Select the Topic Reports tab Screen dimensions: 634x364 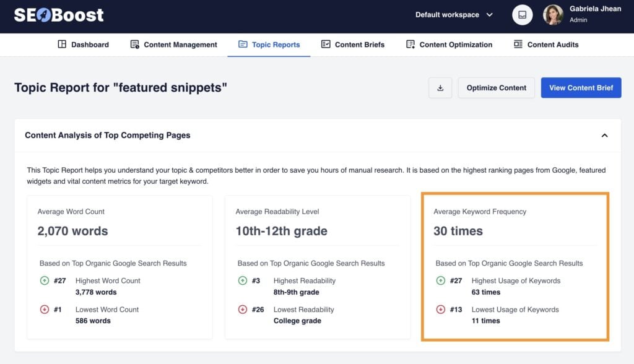(275, 44)
